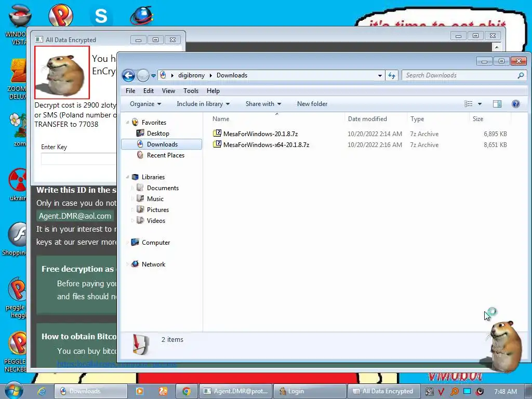Click the taskbar clock showing 7:48 AM
Image resolution: width=532 pixels, height=399 pixels.
click(x=505, y=392)
